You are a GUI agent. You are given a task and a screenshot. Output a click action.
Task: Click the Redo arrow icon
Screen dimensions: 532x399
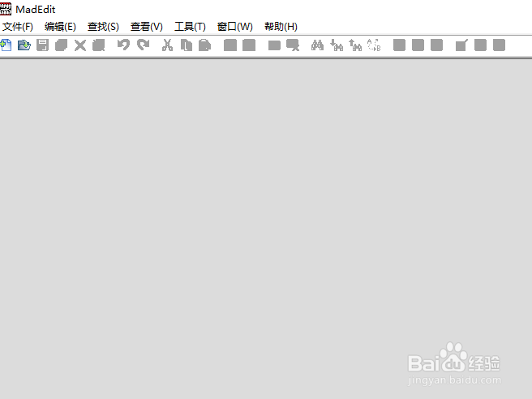pyautogui.click(x=144, y=45)
